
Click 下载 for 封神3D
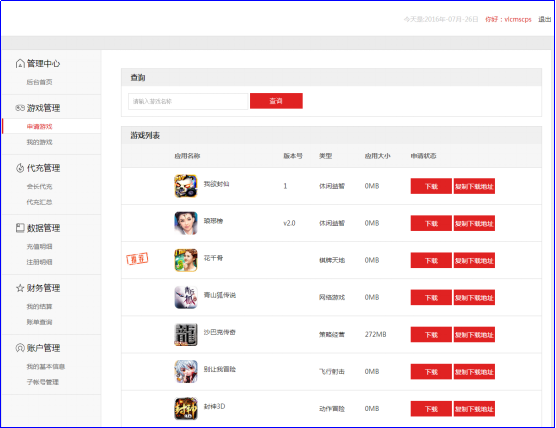coord(431,409)
